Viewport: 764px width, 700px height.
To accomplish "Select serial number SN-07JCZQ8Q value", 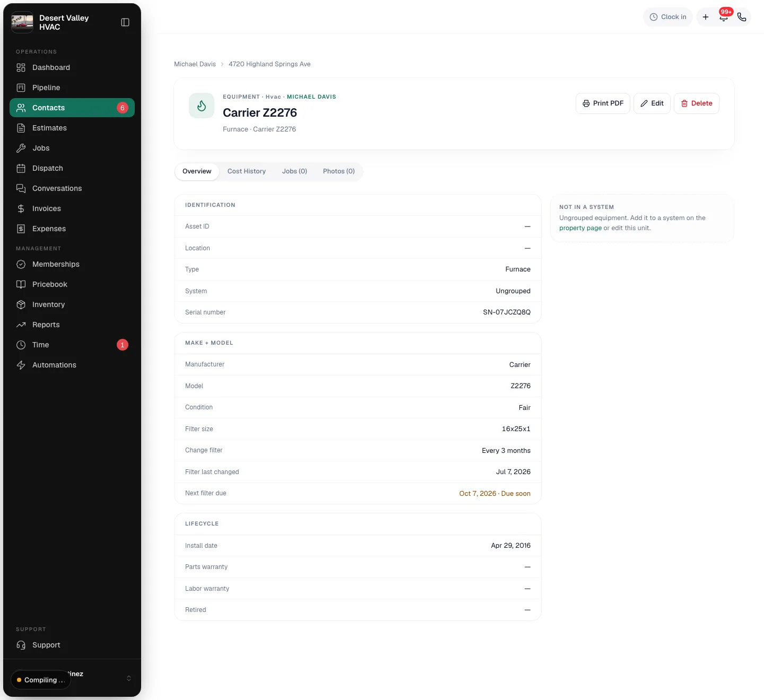I will coord(507,312).
